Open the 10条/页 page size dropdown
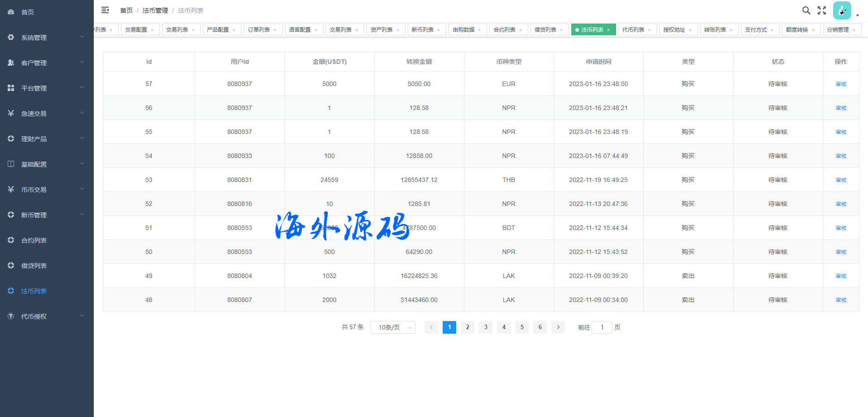 point(392,327)
